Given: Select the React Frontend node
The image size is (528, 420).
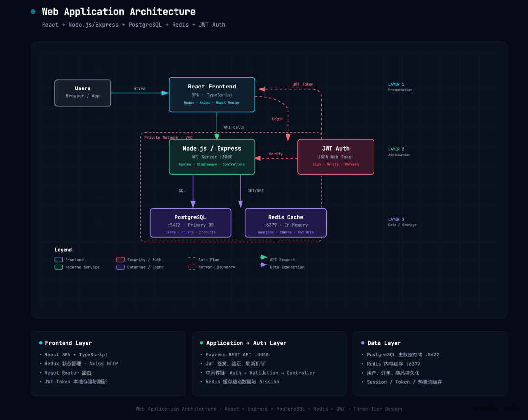Looking at the screenshot, I should pyautogui.click(x=212, y=94).
